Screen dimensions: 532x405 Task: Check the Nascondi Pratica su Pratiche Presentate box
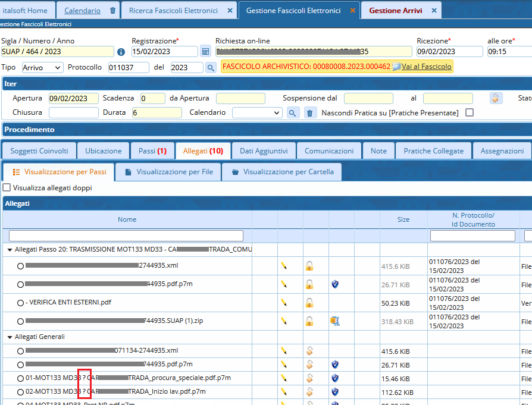[470, 112]
